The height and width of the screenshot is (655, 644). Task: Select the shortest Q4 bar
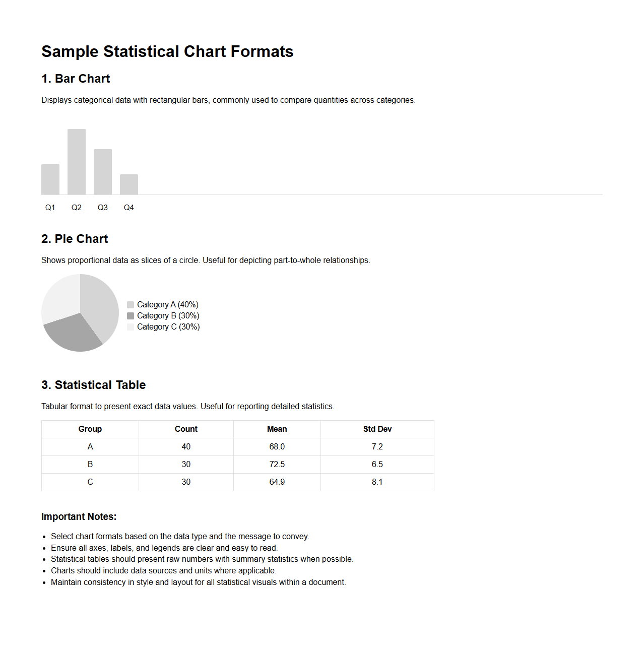click(x=129, y=184)
